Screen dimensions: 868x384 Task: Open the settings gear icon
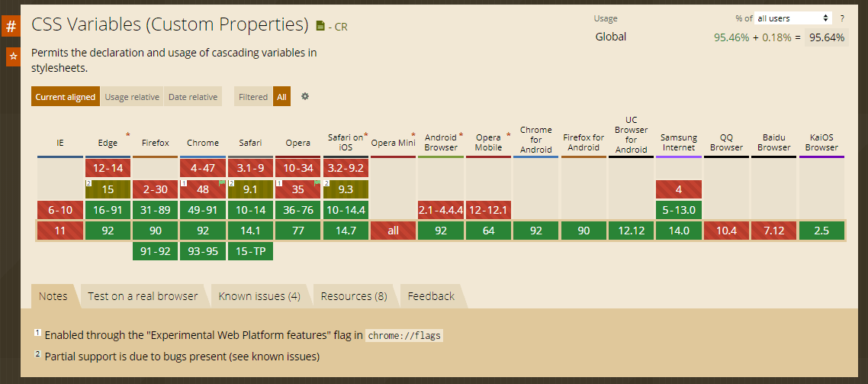305,96
